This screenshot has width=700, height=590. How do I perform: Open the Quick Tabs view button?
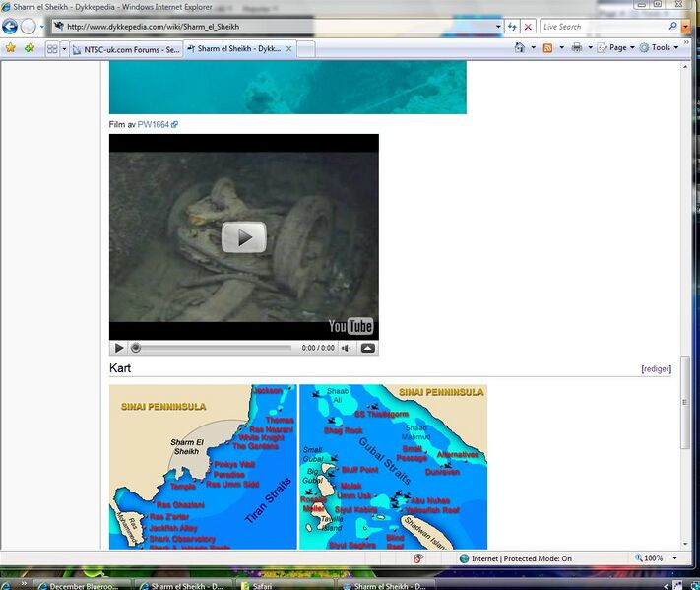pos(51,48)
